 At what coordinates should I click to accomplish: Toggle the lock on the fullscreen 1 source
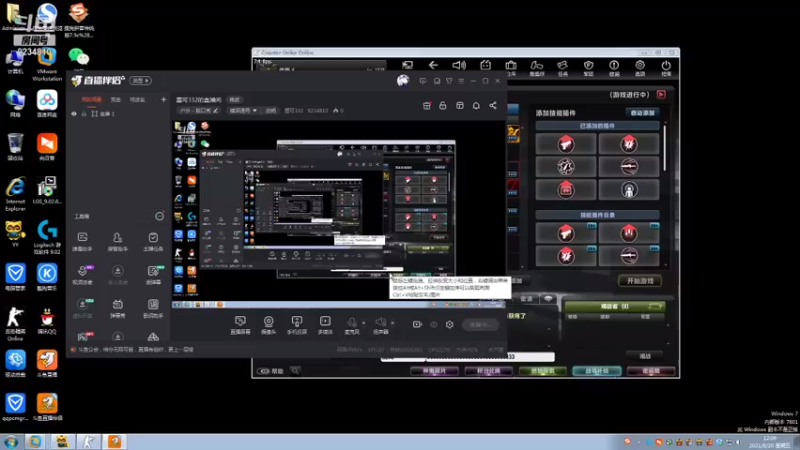[84, 114]
